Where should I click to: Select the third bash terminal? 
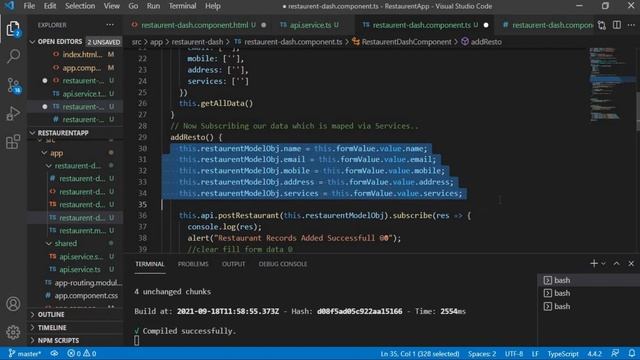click(x=589, y=306)
